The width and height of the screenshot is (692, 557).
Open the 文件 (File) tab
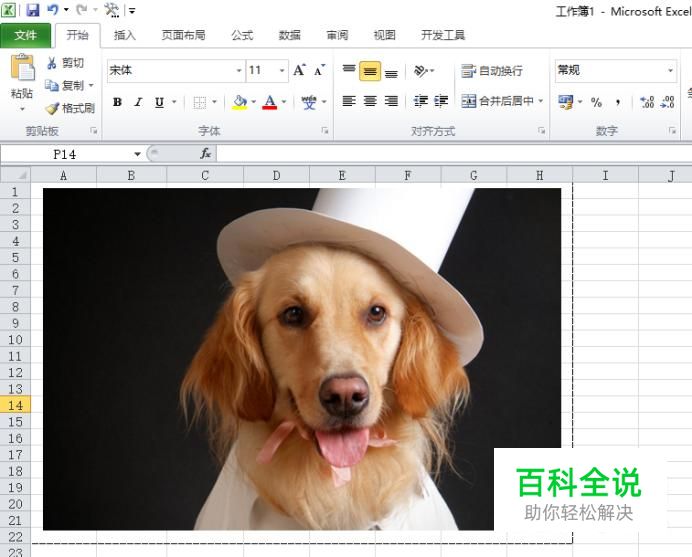(x=26, y=35)
